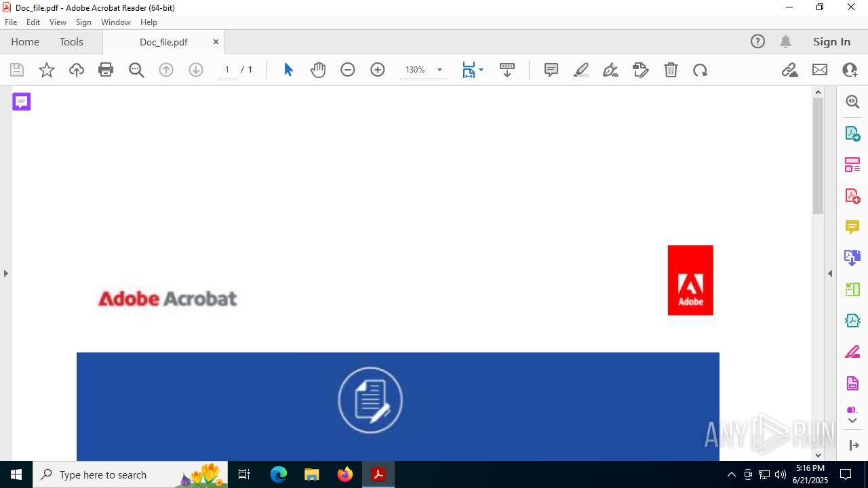This screenshot has width=868, height=488.
Task: Open File Explorer from the taskbar
Action: [312, 474]
